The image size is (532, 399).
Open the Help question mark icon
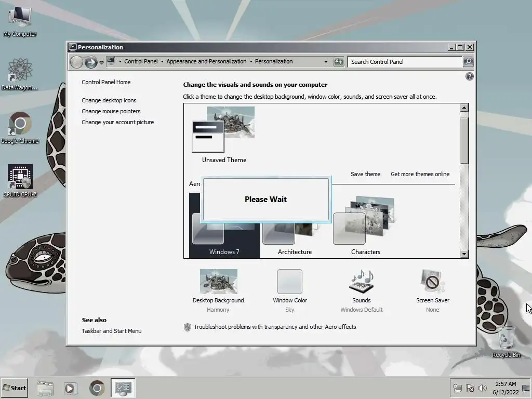469,76
